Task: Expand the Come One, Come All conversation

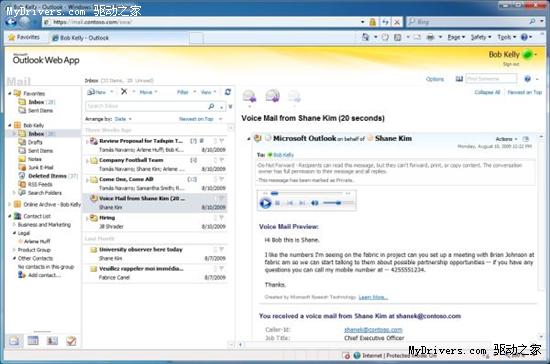Action: point(87,180)
